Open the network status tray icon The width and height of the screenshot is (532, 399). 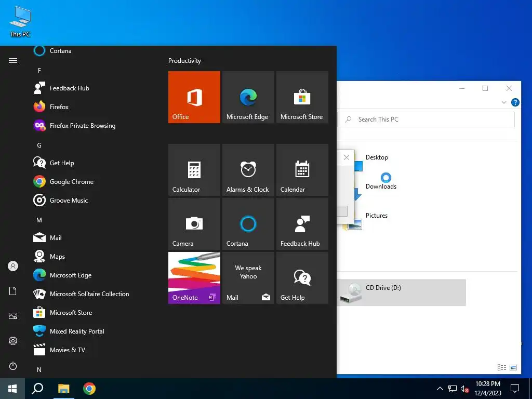[x=453, y=389]
